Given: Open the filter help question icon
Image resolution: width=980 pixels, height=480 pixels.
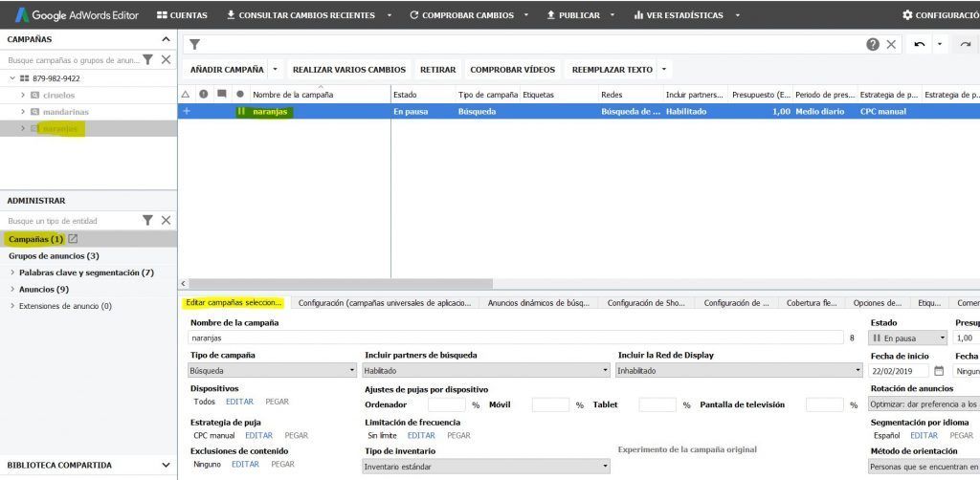Looking at the screenshot, I should [x=873, y=44].
